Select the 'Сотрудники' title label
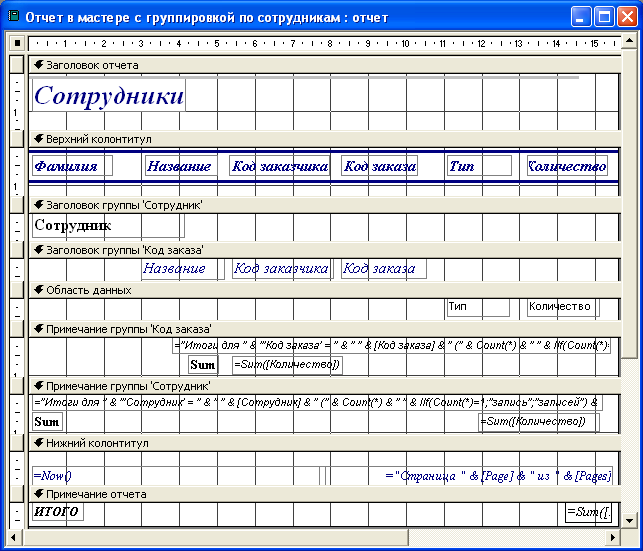This screenshot has height=551, width=643. pyautogui.click(x=109, y=95)
